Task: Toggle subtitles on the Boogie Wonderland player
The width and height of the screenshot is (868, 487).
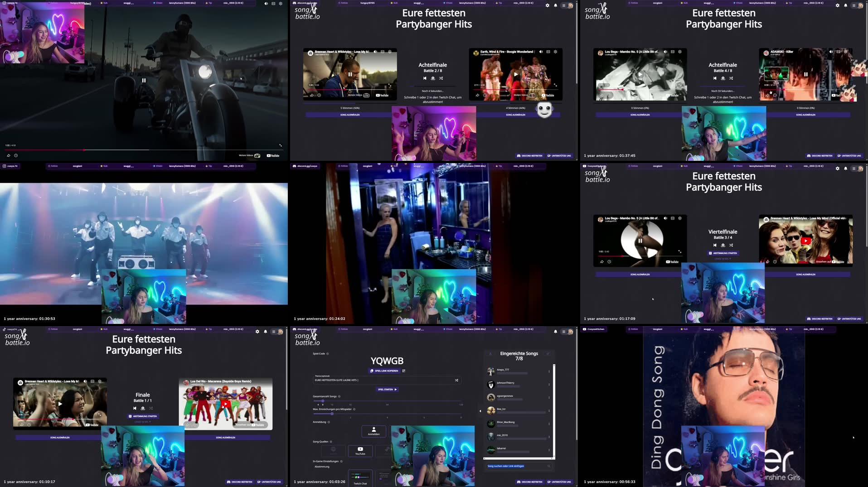Action: 548,52
